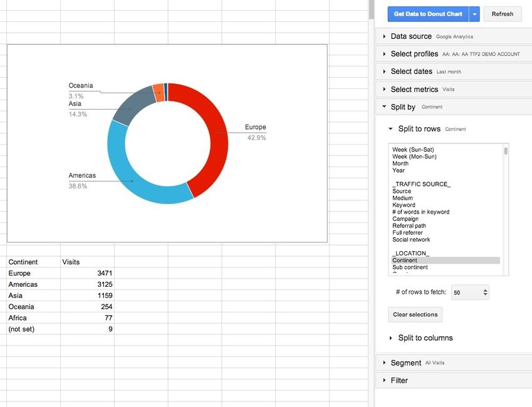Expand the Split to columns subsection
Screen dimensions: 532x407
[421, 338]
